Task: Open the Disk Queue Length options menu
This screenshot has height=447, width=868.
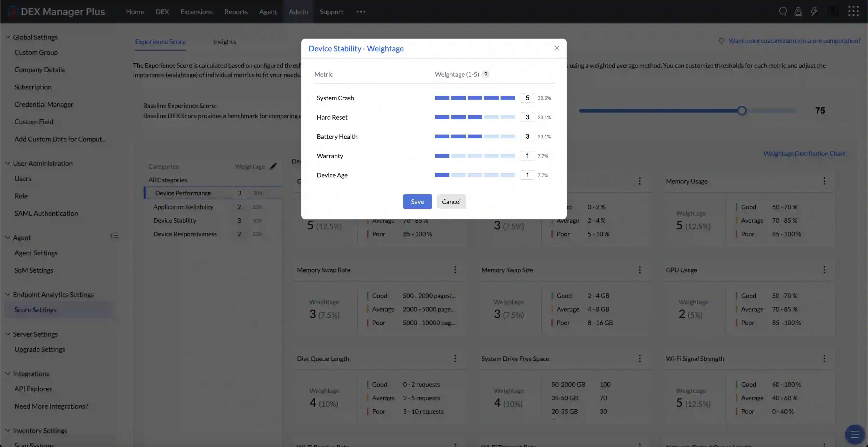Action: (x=455, y=359)
